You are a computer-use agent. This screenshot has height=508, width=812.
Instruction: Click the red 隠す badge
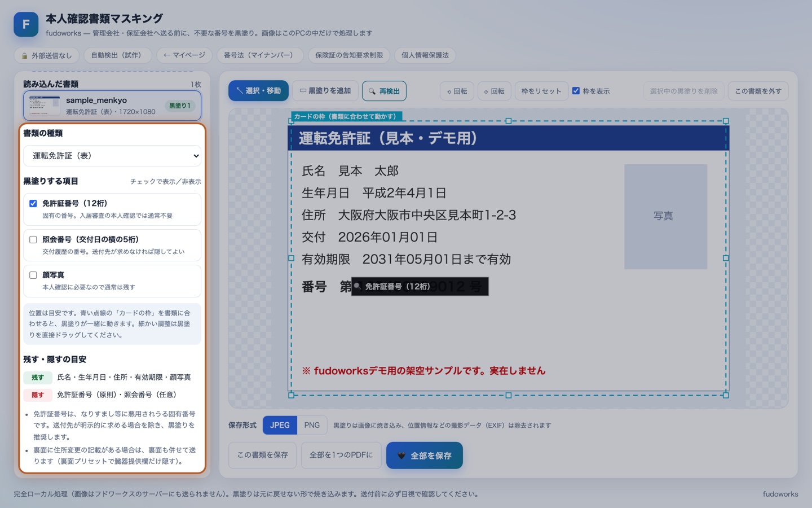click(x=38, y=395)
